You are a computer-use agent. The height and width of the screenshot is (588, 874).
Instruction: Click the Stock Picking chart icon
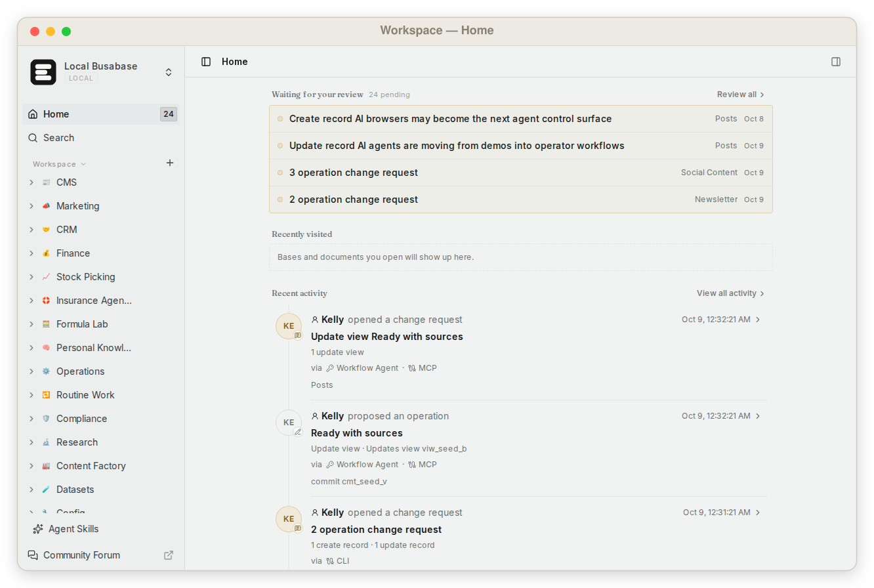point(46,277)
